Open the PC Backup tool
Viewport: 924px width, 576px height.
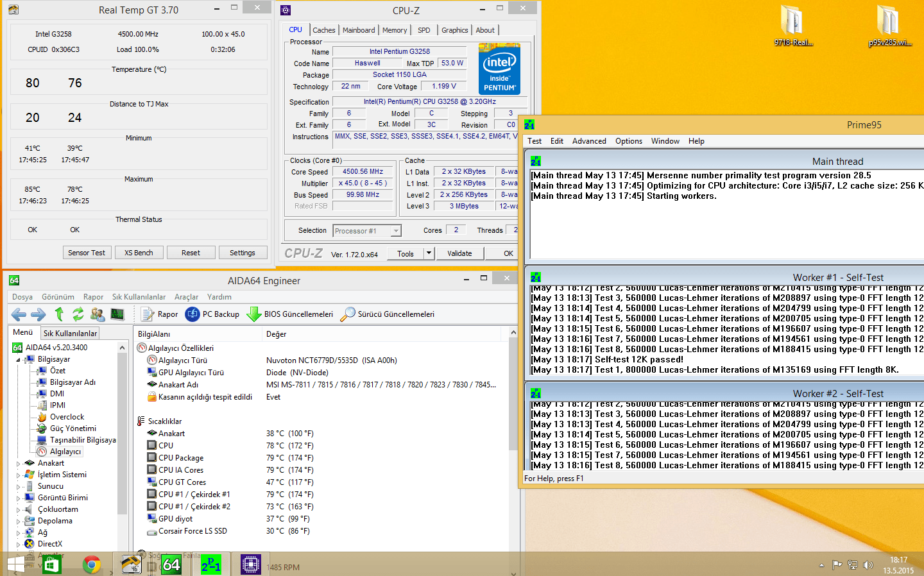(212, 314)
